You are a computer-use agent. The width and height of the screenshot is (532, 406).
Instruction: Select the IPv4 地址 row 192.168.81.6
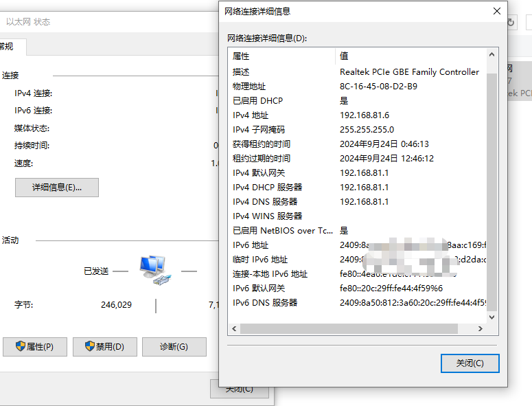coord(358,115)
